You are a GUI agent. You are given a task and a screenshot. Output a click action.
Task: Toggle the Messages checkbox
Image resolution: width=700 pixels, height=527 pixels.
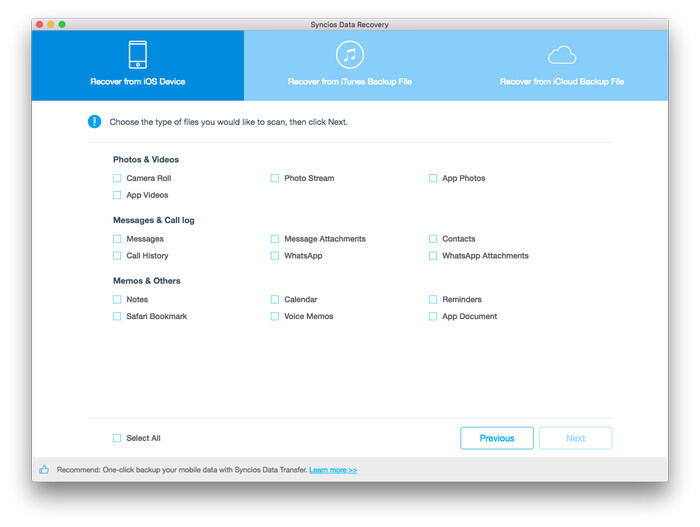click(x=117, y=239)
